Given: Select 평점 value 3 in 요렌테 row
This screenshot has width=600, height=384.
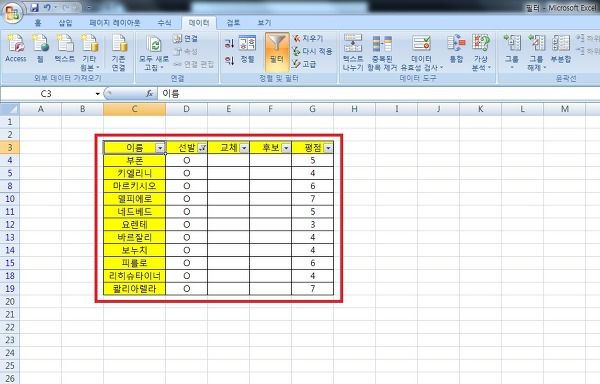Looking at the screenshot, I should [x=312, y=225].
